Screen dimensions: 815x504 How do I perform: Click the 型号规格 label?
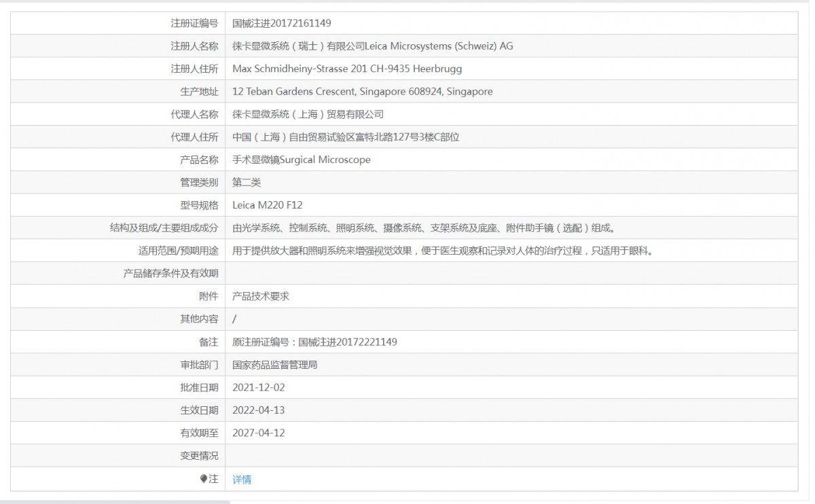click(199, 205)
